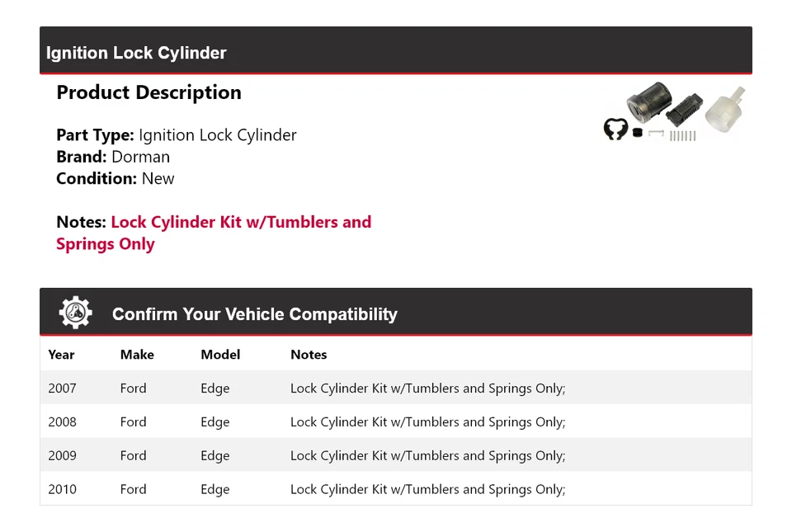This screenshot has width=792, height=532.
Task: Click the Confirm Your Vehicle Compatibility heading
Action: [255, 314]
